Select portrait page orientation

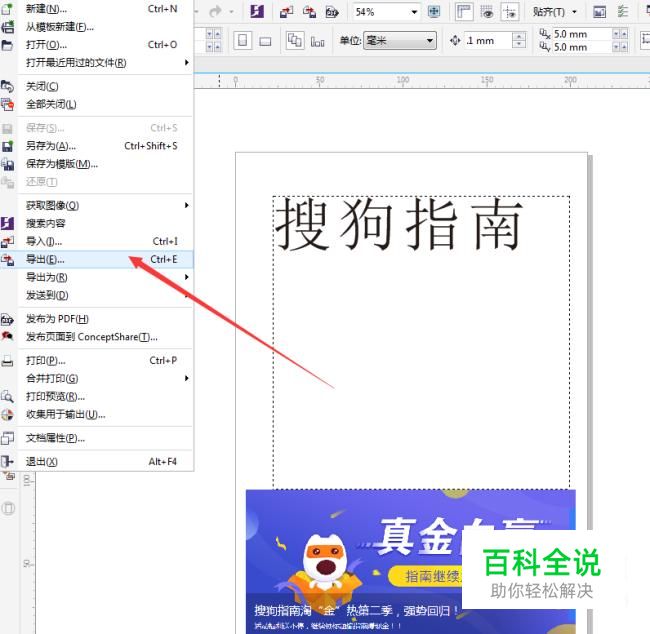click(x=243, y=41)
